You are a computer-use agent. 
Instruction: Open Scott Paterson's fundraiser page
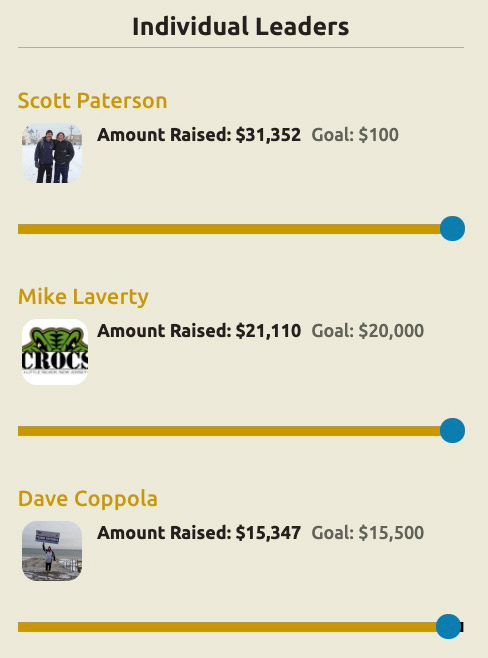(92, 101)
